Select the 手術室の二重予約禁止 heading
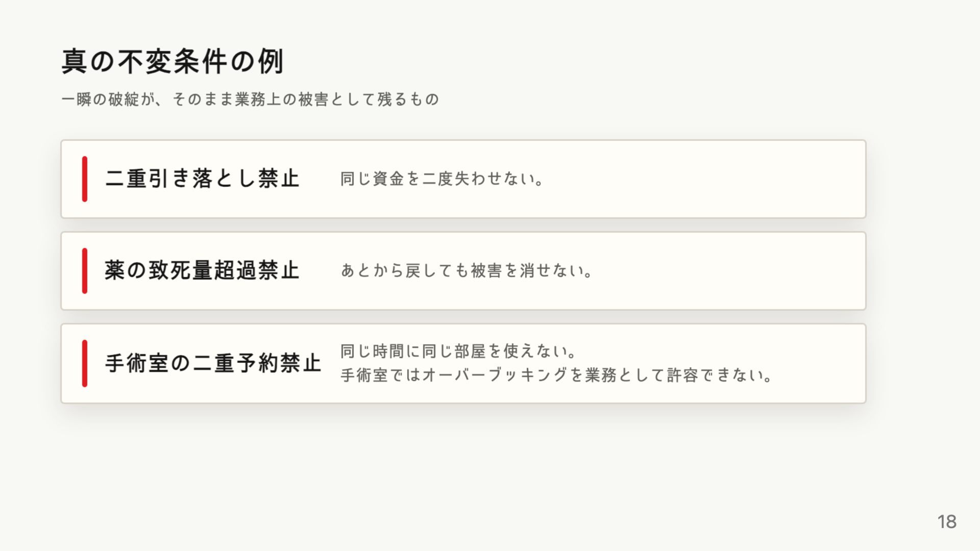 pos(213,363)
